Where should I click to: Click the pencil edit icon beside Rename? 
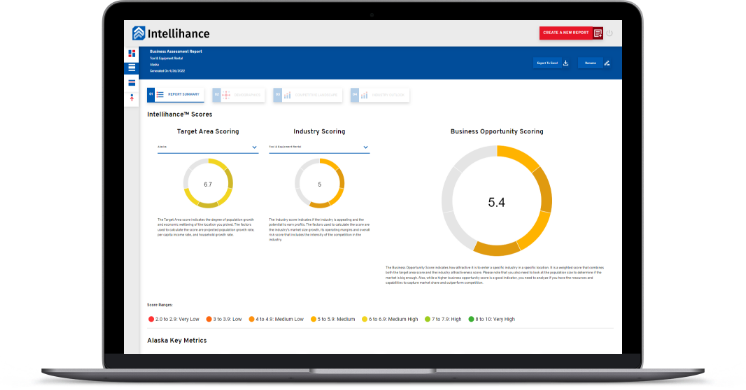pyautogui.click(x=607, y=63)
